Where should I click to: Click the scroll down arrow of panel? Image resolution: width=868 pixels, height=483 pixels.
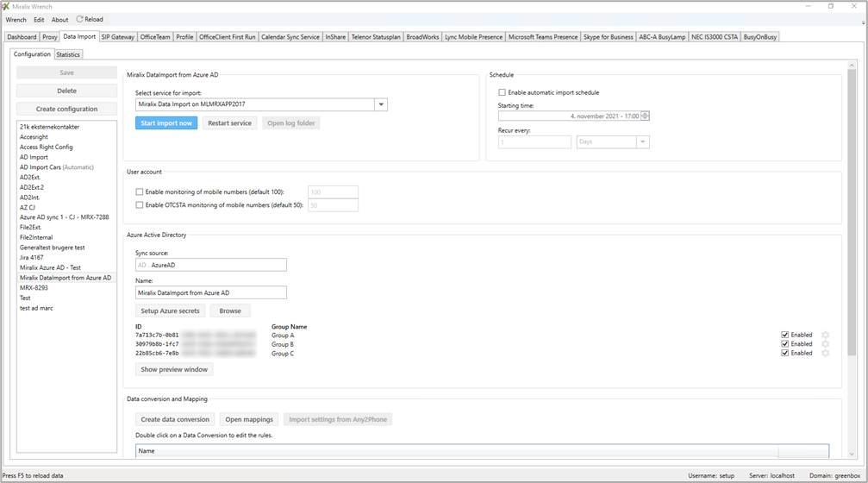[852, 454]
